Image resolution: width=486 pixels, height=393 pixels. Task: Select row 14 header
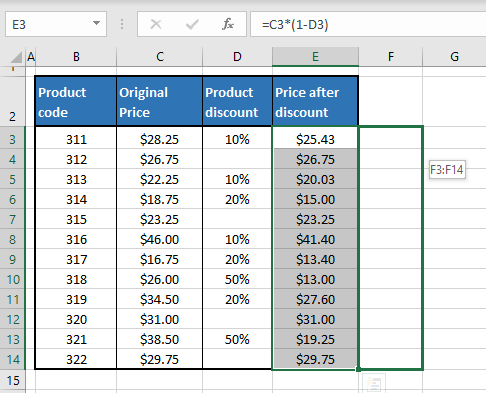pyautogui.click(x=12, y=359)
